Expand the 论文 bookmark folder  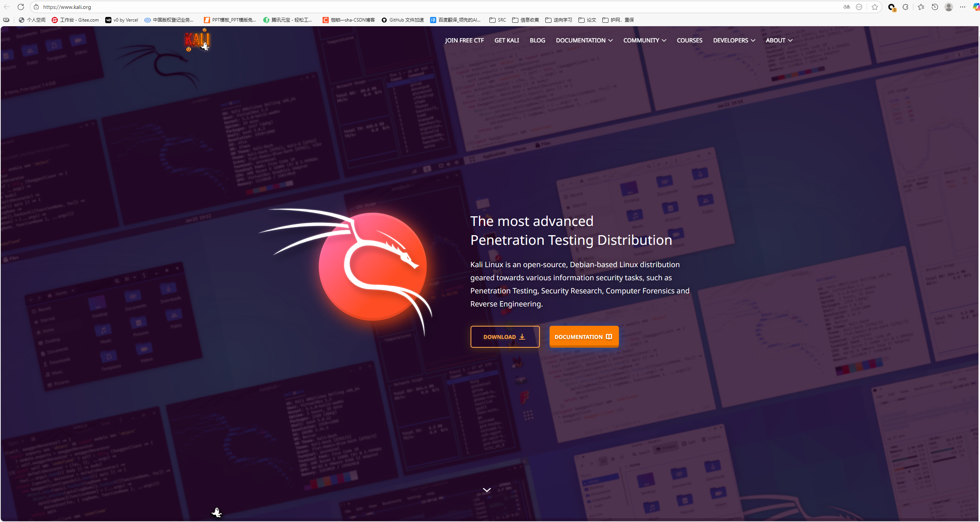587,20
